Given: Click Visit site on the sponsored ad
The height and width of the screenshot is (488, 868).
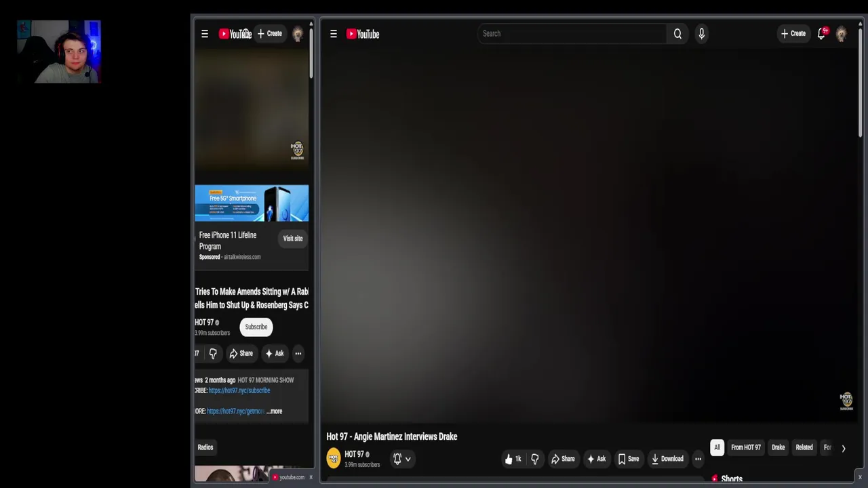Looking at the screenshot, I should click(x=293, y=239).
